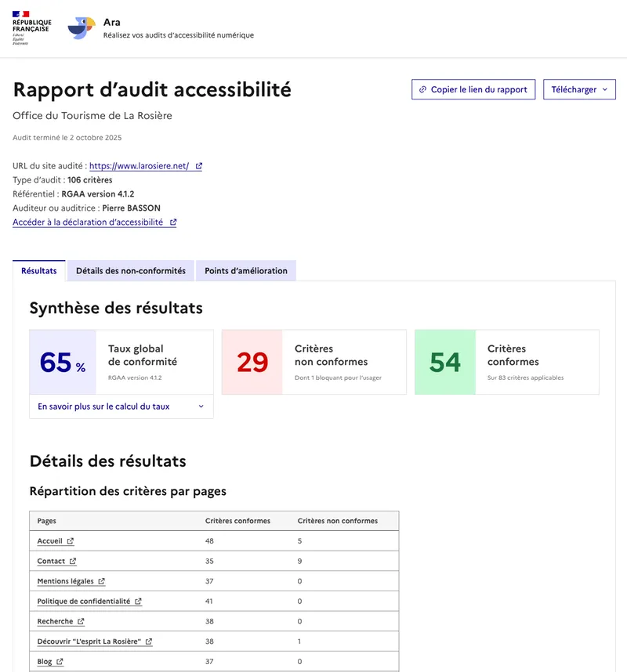
Task: Open the Télécharger dropdown menu
Action: (x=579, y=89)
